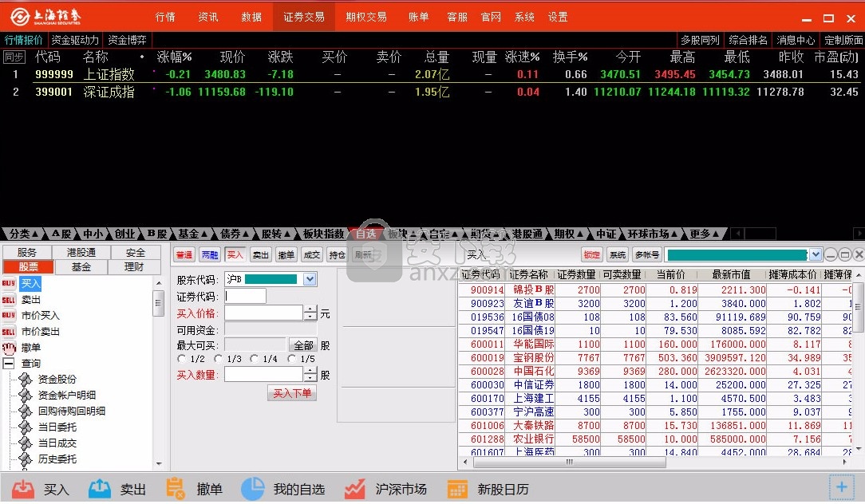This screenshot has width=865, height=504.
Task: Toggle the 同步 sync box in quote header
Action: tap(14, 57)
